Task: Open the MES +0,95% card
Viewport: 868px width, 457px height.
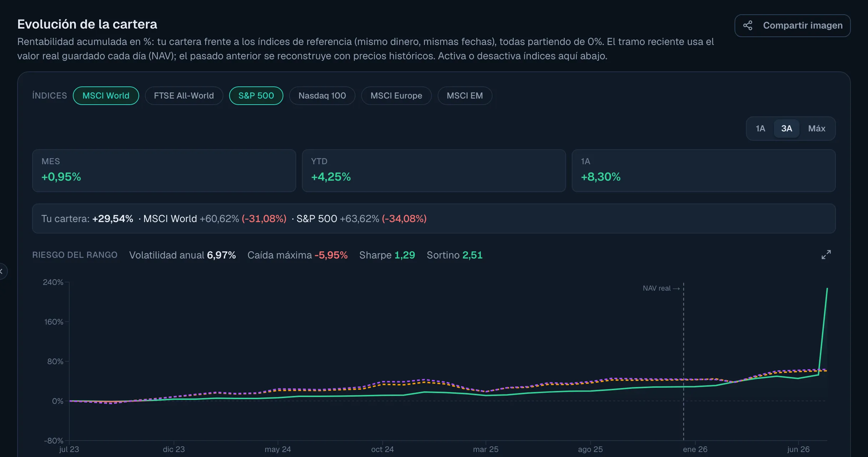Action: [x=164, y=171]
